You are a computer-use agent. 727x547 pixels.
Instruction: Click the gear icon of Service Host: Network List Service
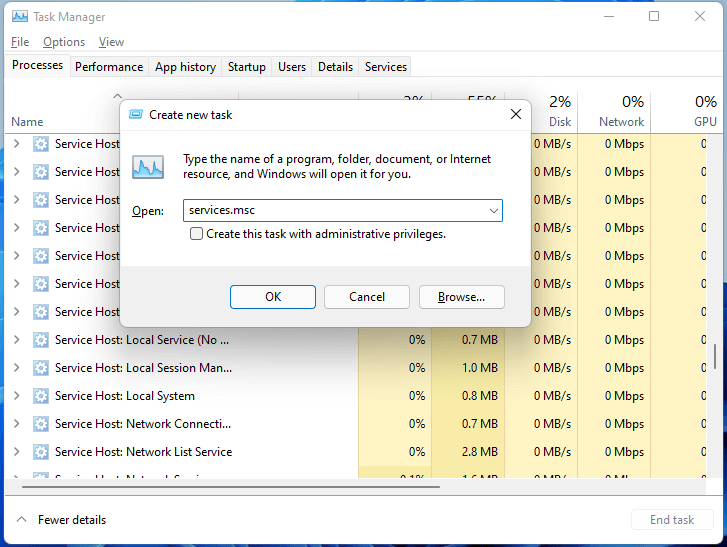click(41, 452)
